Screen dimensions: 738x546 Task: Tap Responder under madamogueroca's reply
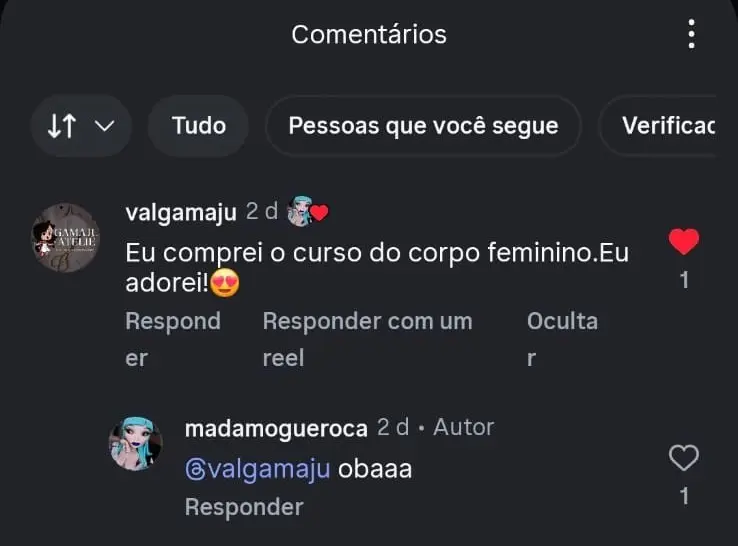pos(244,507)
